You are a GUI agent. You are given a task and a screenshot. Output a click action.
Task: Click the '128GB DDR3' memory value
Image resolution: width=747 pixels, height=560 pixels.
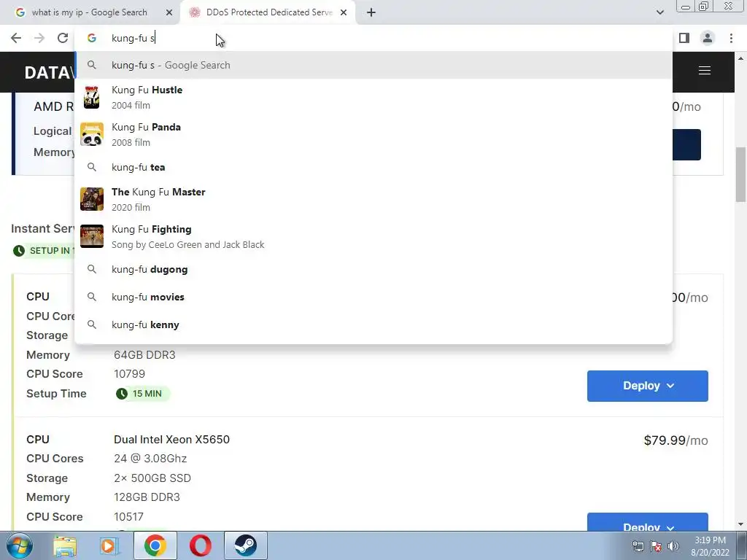(x=147, y=497)
